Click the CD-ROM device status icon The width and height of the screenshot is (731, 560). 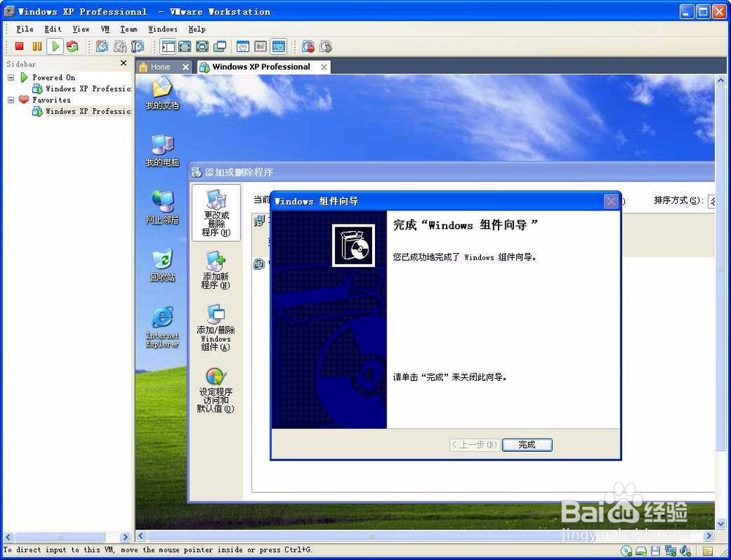click(627, 550)
